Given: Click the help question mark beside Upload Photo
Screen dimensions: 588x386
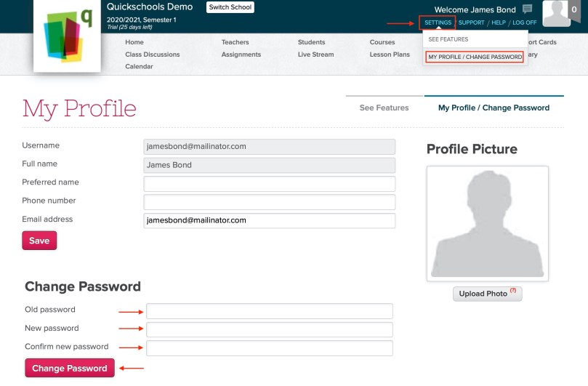Looking at the screenshot, I should (513, 290).
